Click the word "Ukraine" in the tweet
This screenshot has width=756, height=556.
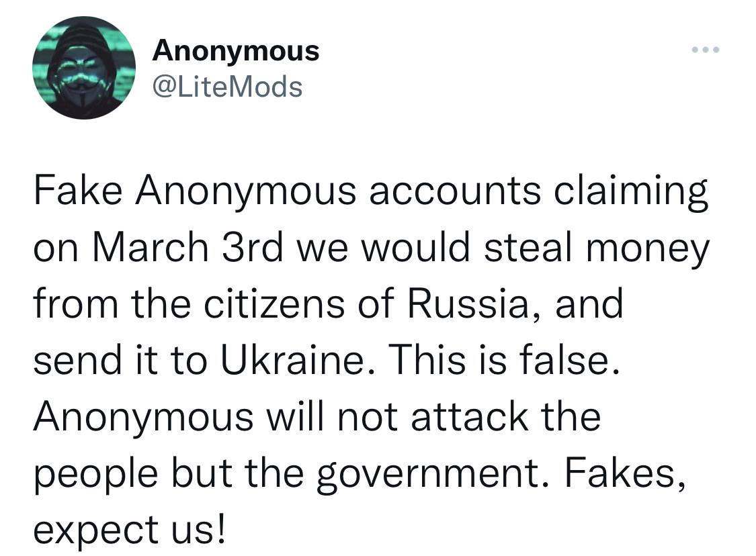[291, 361]
